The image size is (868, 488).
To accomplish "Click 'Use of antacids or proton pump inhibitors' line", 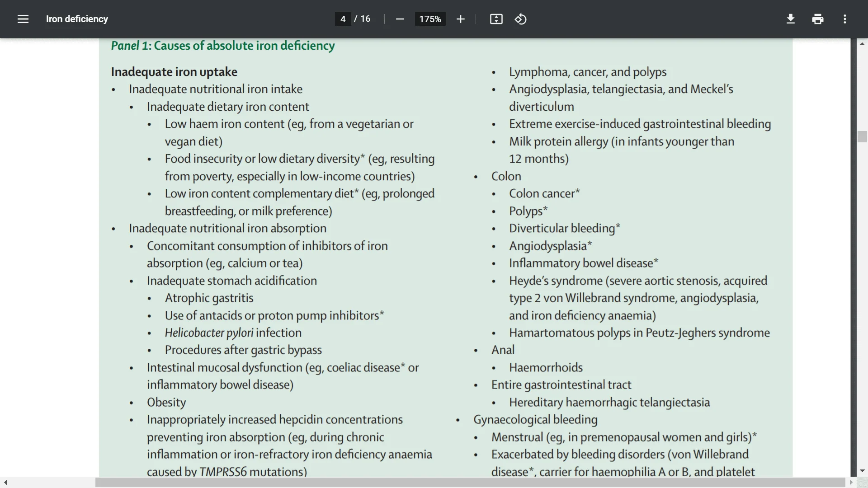I will [274, 315].
